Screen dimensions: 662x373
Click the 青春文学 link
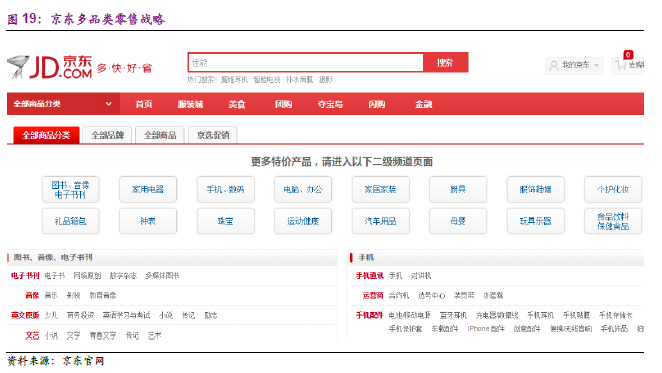[103, 336]
